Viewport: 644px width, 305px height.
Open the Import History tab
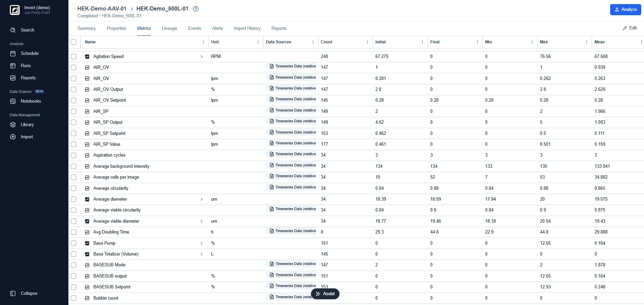(247, 28)
